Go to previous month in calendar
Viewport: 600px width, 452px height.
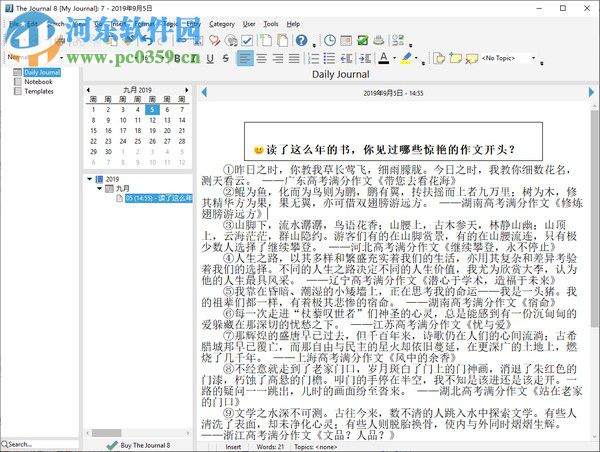(x=88, y=90)
